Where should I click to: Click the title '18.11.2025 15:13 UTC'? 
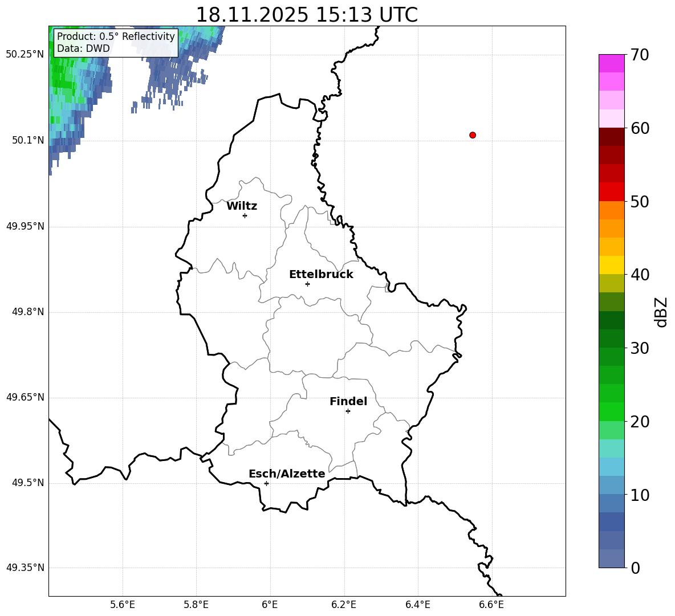pos(307,15)
